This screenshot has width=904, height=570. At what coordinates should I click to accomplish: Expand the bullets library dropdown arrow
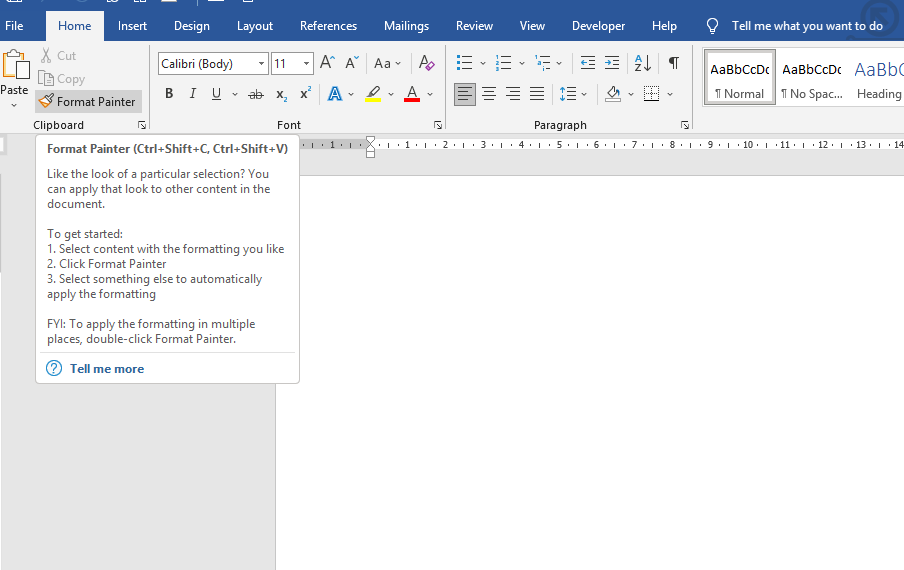click(x=483, y=63)
